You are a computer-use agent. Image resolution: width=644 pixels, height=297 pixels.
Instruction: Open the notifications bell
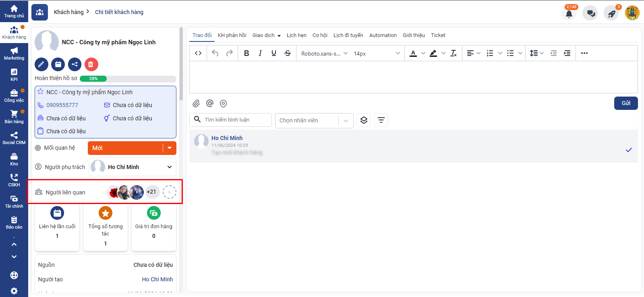[x=569, y=13]
